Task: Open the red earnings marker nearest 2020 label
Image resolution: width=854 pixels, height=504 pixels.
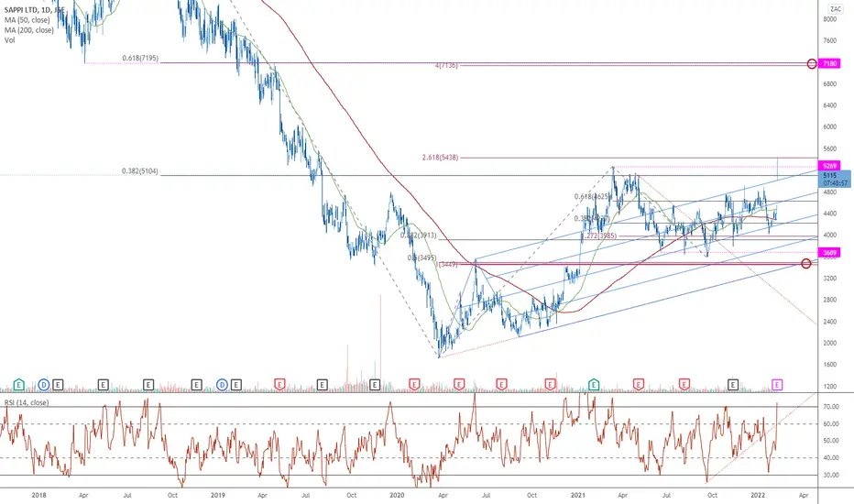Action: click(x=414, y=385)
